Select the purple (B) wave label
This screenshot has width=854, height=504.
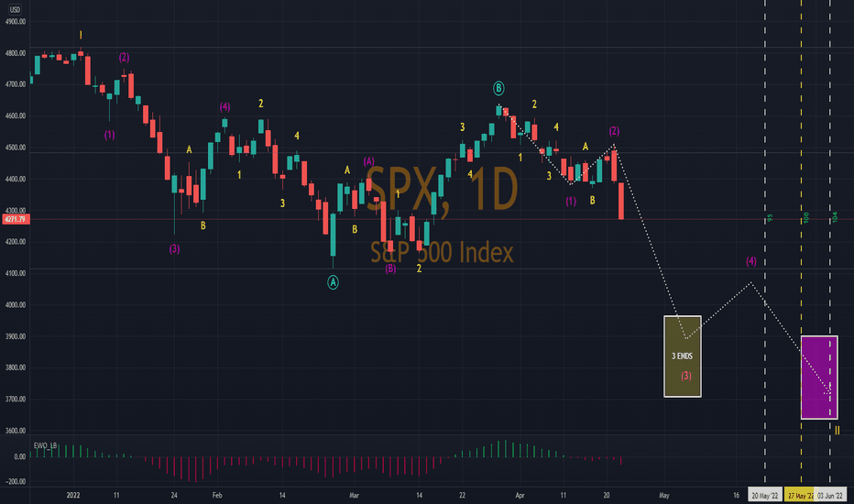pyautogui.click(x=390, y=268)
